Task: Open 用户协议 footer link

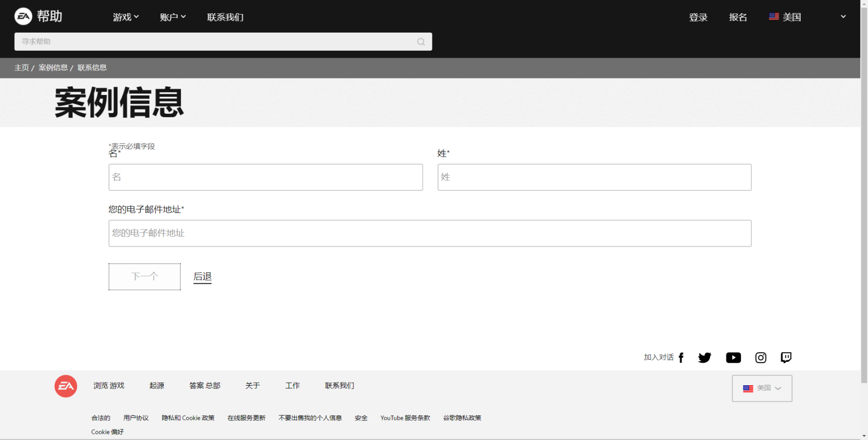Action: click(x=136, y=418)
